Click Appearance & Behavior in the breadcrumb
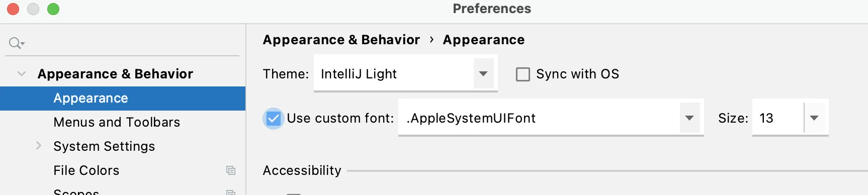The image size is (868, 195). [x=341, y=40]
